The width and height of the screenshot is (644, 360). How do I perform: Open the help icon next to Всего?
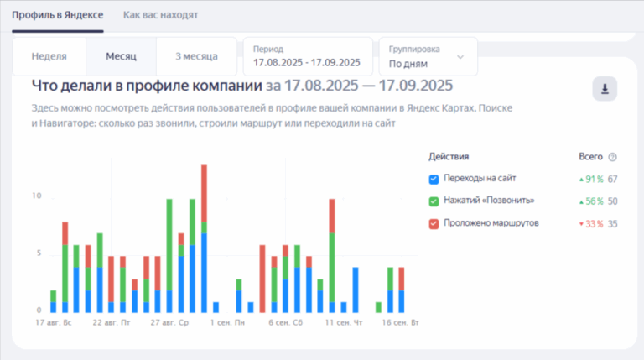(x=612, y=157)
